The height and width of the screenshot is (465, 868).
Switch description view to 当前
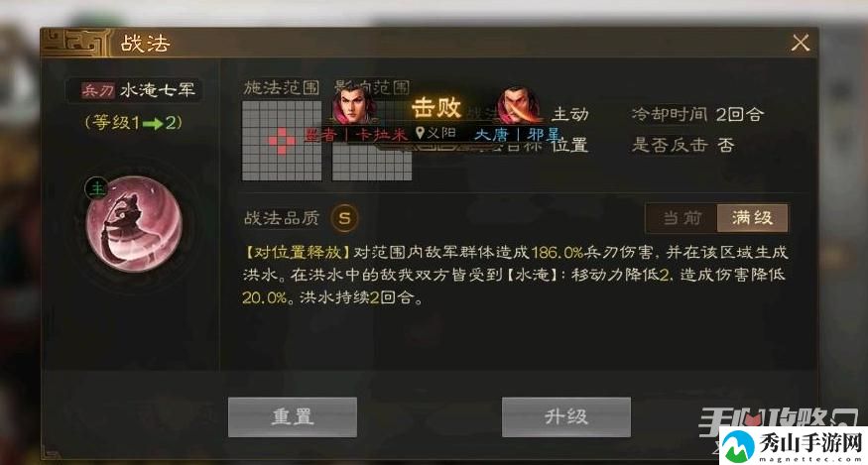682,217
